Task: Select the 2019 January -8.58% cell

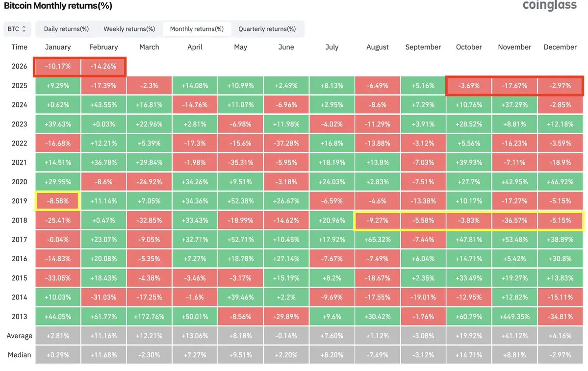Action: [58, 201]
